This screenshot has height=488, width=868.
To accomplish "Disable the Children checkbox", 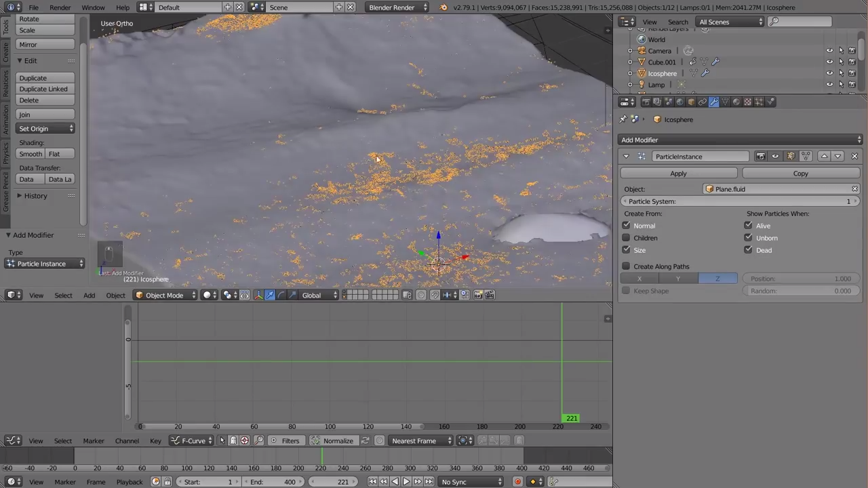I will (626, 237).
